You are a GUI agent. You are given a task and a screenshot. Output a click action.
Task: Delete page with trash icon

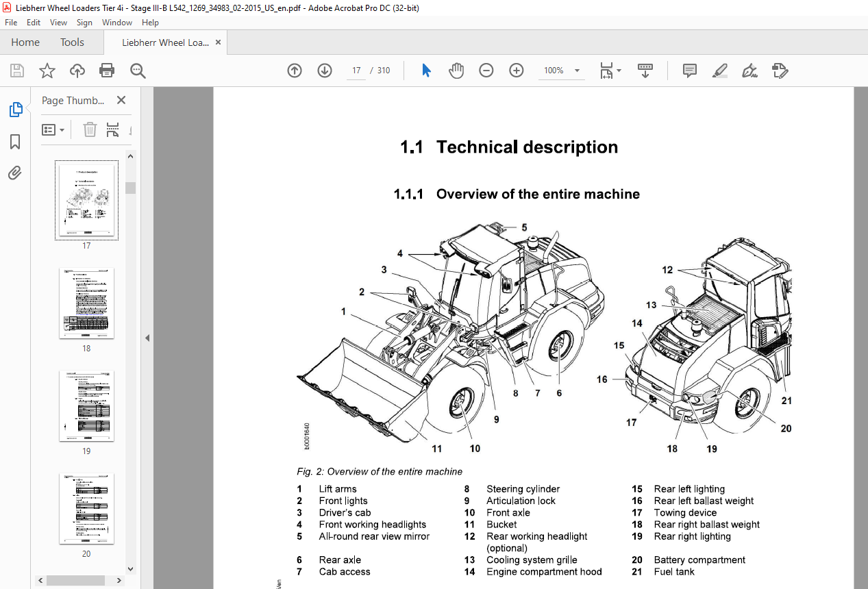(90, 129)
